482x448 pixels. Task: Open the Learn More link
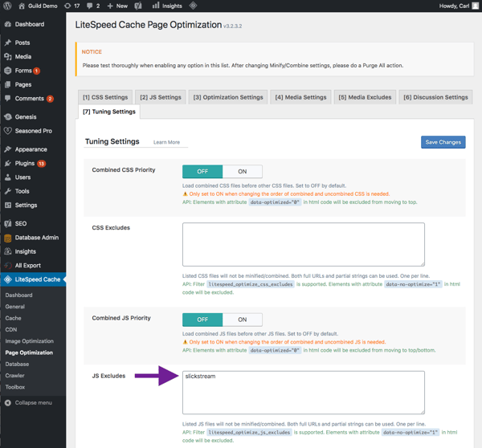tap(166, 142)
